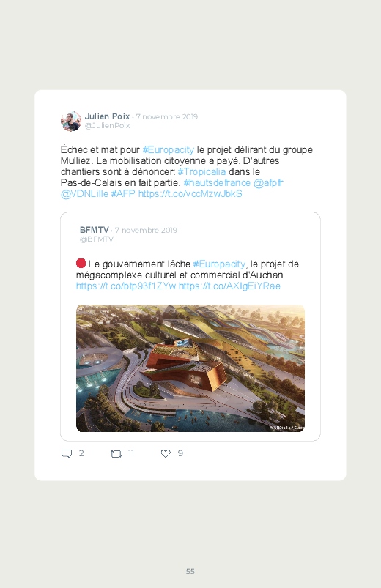Open the t.co/vccMzwJbkS link

pyautogui.click(x=190, y=194)
